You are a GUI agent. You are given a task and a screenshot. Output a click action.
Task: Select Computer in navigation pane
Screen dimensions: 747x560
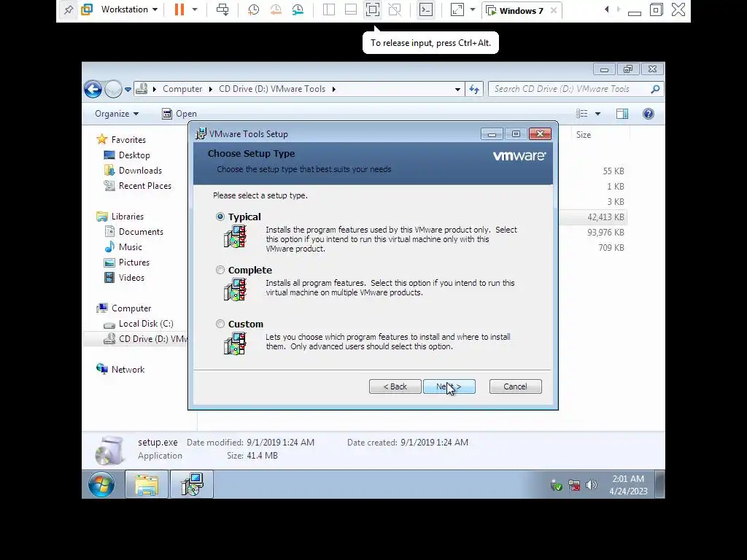131,308
